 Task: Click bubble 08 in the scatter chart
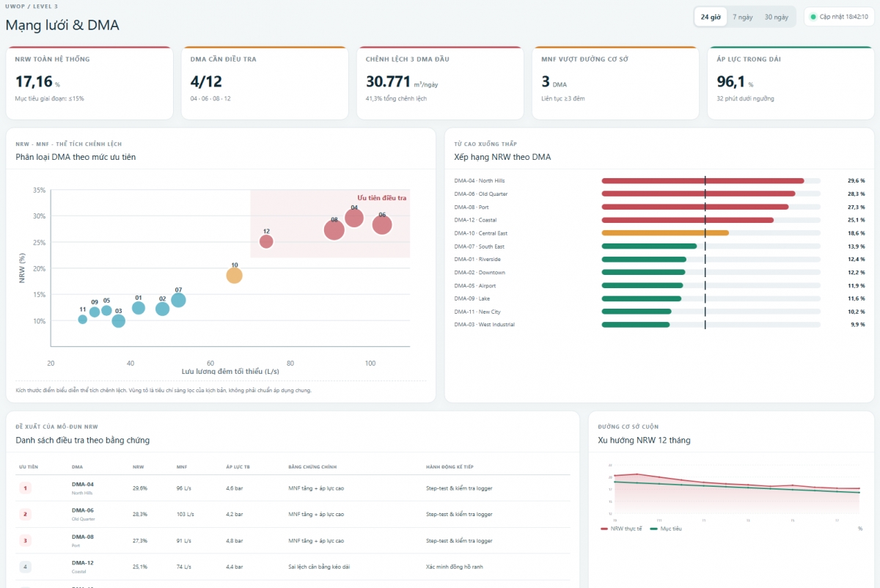[x=334, y=229]
